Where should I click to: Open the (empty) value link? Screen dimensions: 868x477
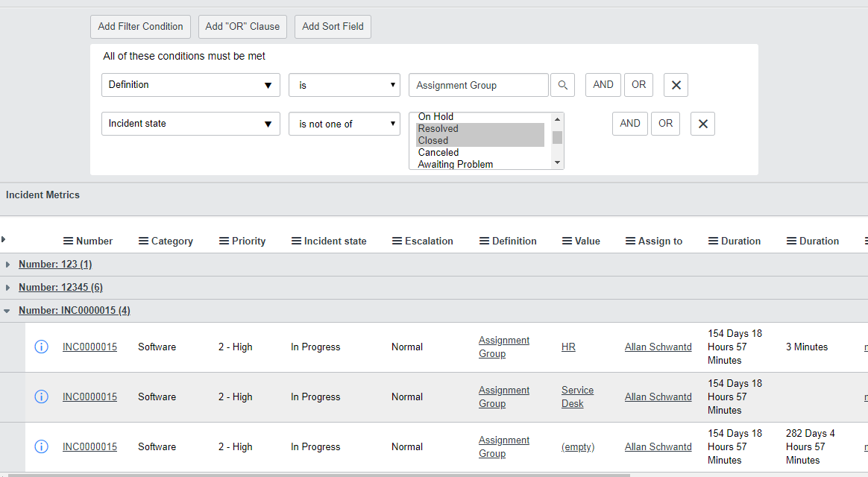point(578,446)
